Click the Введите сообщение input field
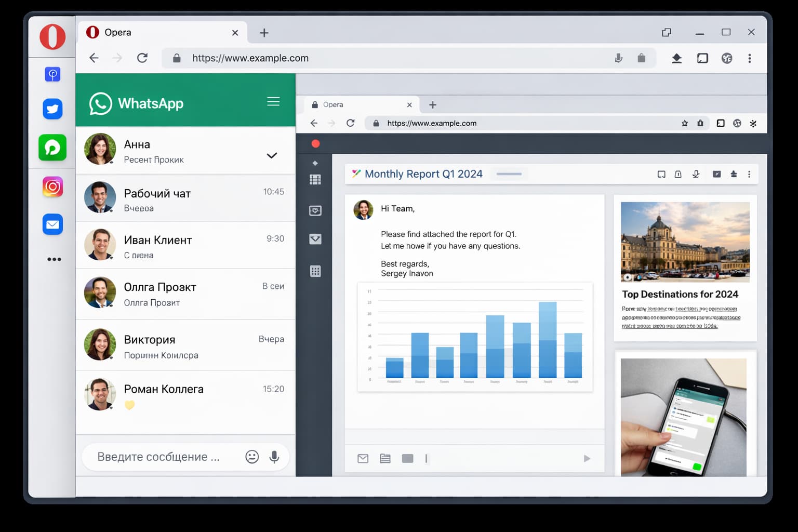 tap(161, 457)
